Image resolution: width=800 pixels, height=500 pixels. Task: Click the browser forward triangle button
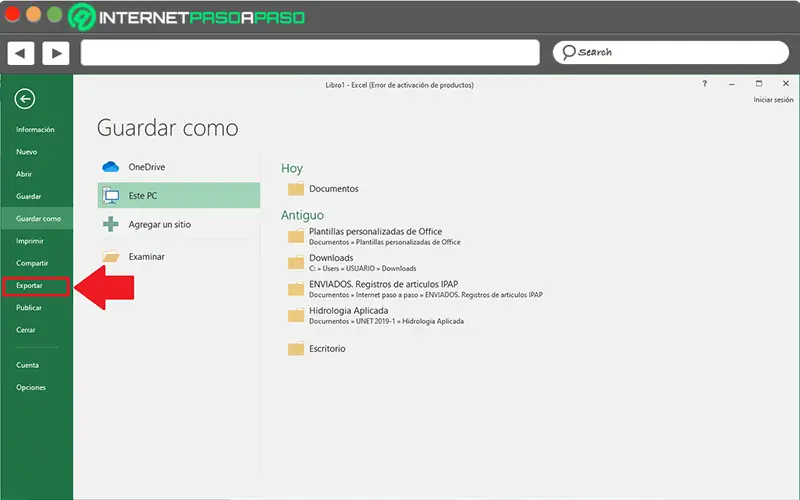56,53
